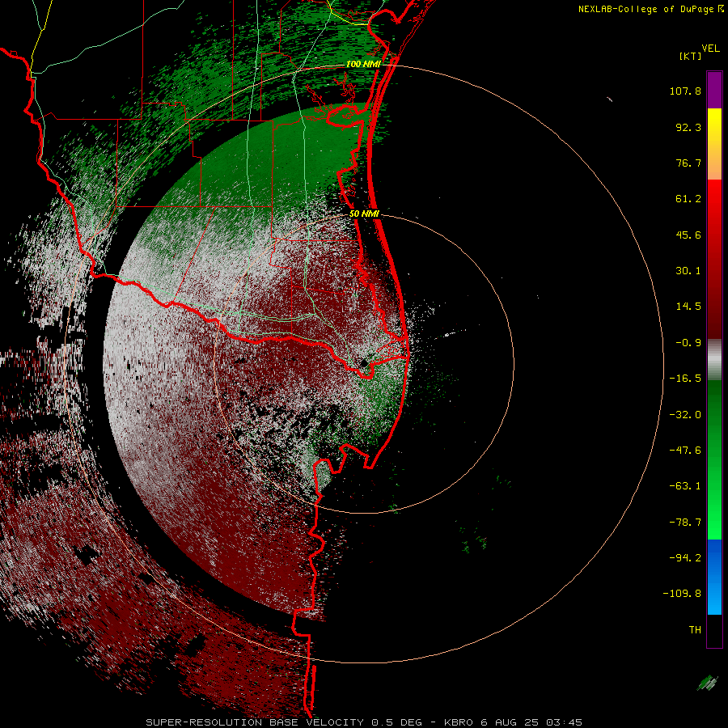
Task: Pick the purple segment of the velocity scale
Action: [714, 90]
